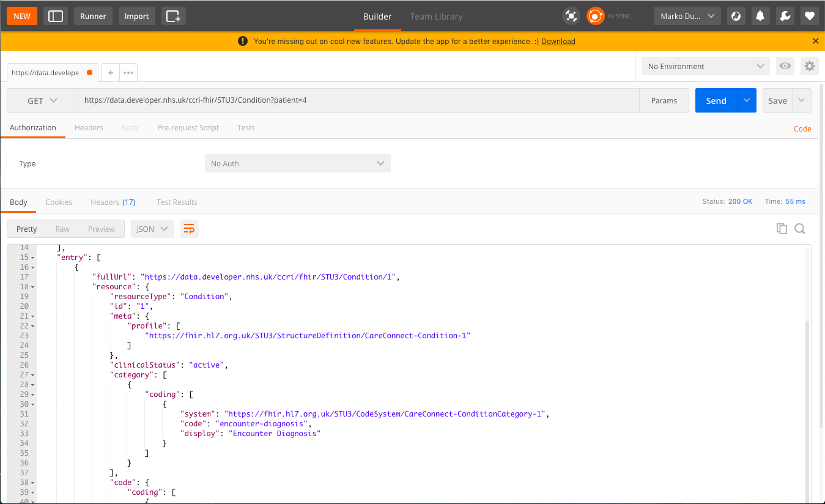Select the https://data.develope request tab
Viewport: 825px width, 504px height.
(52, 72)
